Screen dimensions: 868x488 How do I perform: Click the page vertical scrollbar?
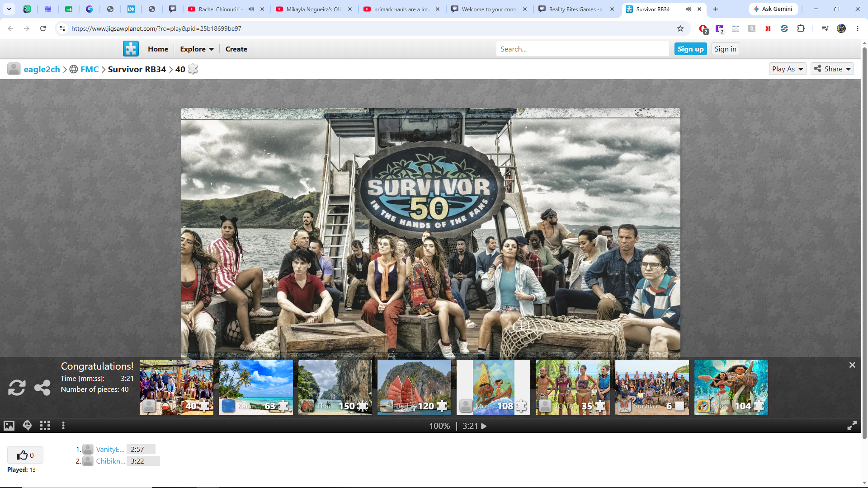864,244
